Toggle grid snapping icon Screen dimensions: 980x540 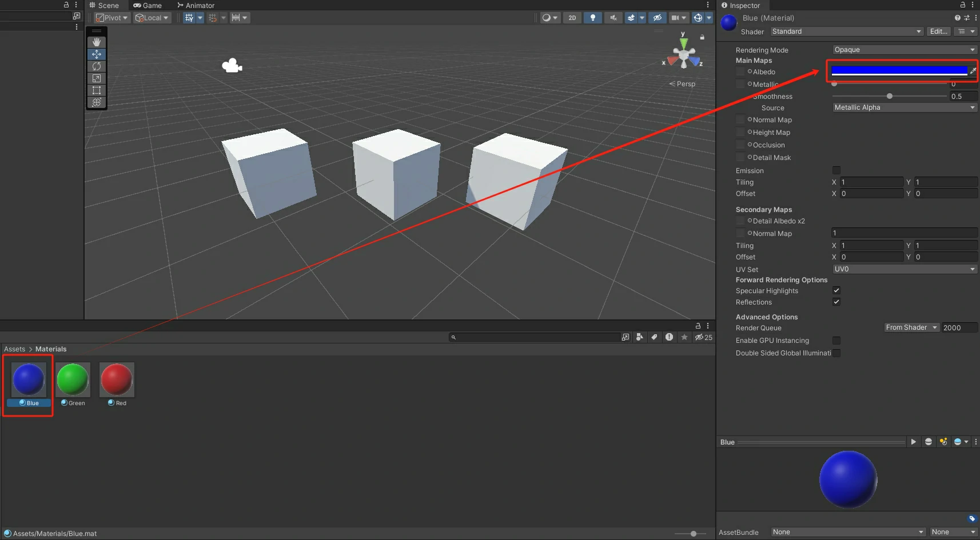click(213, 18)
